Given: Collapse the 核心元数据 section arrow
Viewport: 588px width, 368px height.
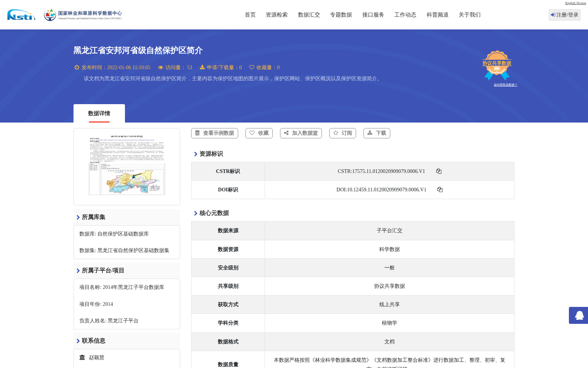Looking at the screenshot, I should (196, 213).
